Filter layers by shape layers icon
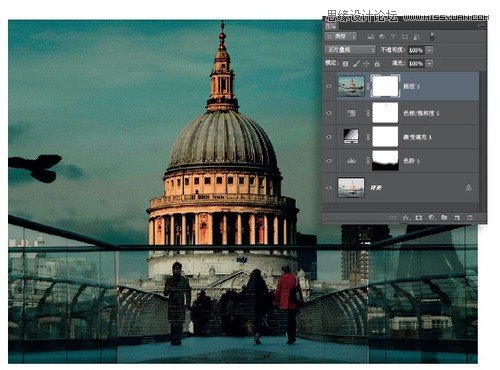The width and height of the screenshot is (500, 370). [x=405, y=37]
